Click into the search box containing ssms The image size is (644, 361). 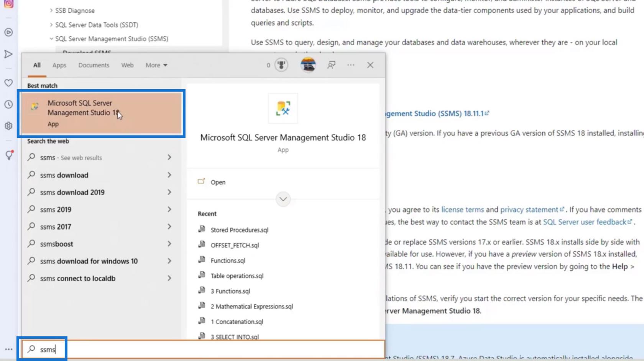tap(203, 349)
